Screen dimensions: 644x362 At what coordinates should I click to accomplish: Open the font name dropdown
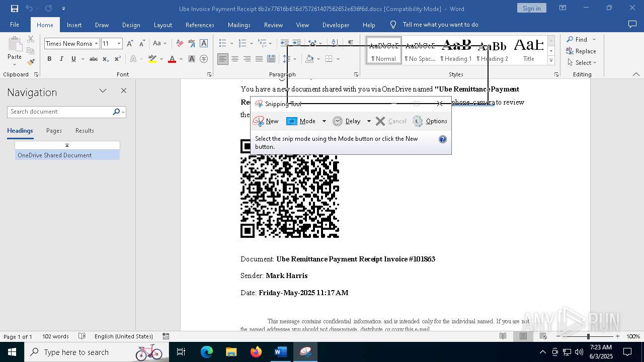pyautogui.click(x=96, y=44)
